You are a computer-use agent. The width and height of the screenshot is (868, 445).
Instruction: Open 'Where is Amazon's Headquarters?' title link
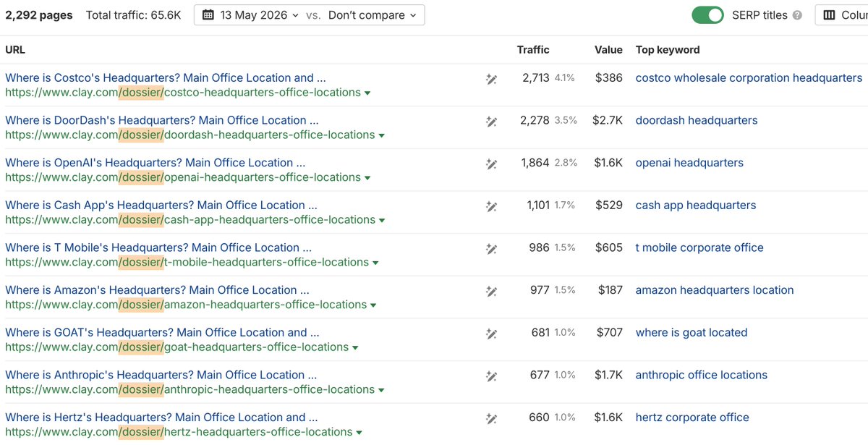pos(157,289)
